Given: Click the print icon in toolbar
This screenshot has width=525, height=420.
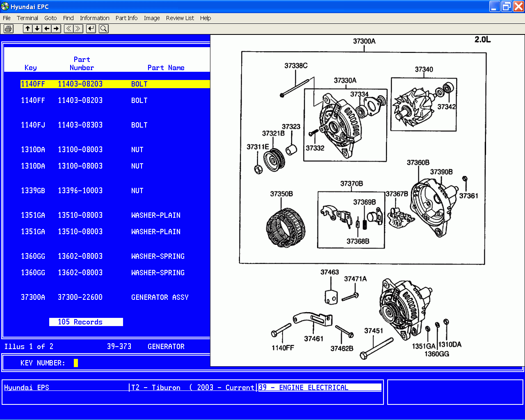Looking at the screenshot, I should [8, 29].
